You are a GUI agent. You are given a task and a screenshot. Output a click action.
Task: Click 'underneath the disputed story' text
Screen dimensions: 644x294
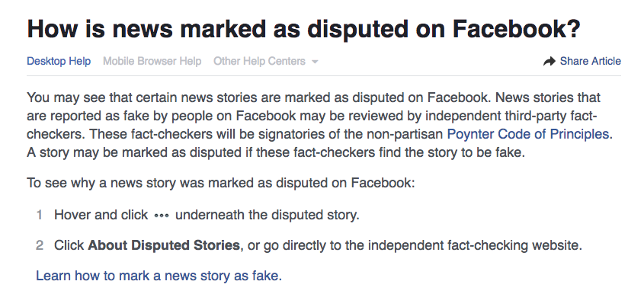pyautogui.click(x=268, y=215)
